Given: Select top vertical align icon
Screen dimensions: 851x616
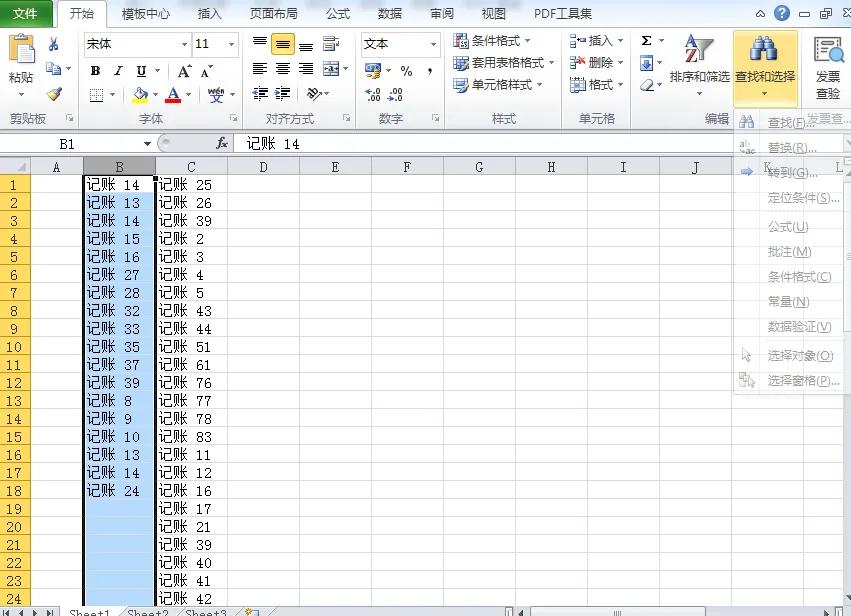Looking at the screenshot, I should coord(259,43).
